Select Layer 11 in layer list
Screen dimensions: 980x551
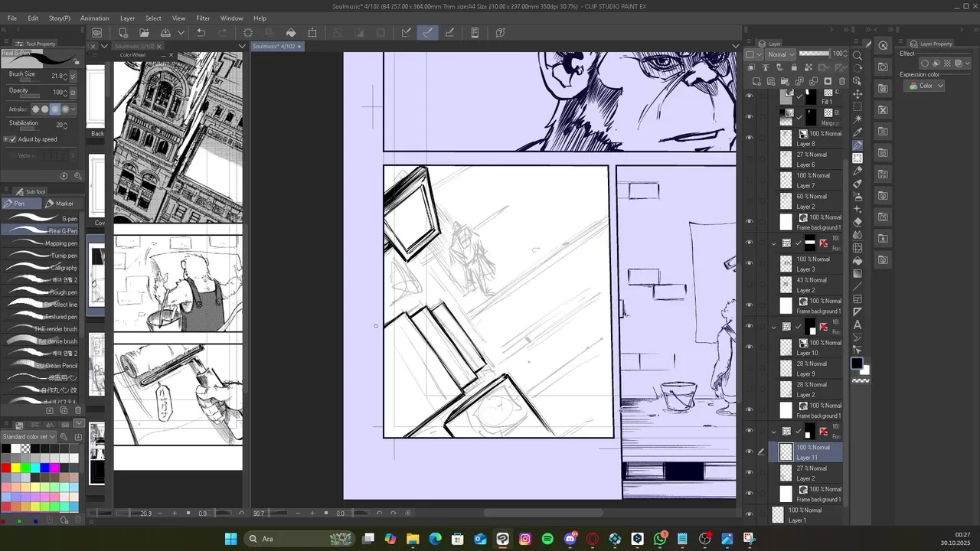pyautogui.click(x=811, y=452)
